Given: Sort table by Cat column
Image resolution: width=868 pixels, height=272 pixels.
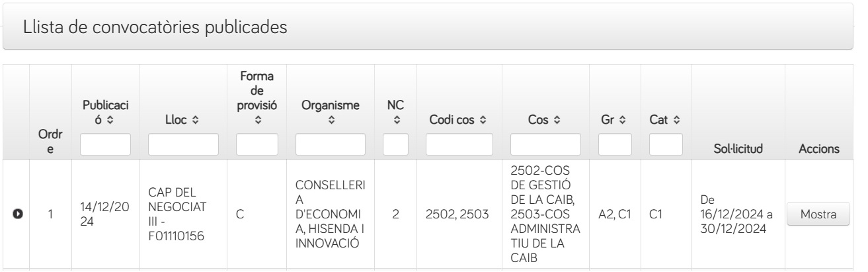Looking at the screenshot, I should pos(664,120).
